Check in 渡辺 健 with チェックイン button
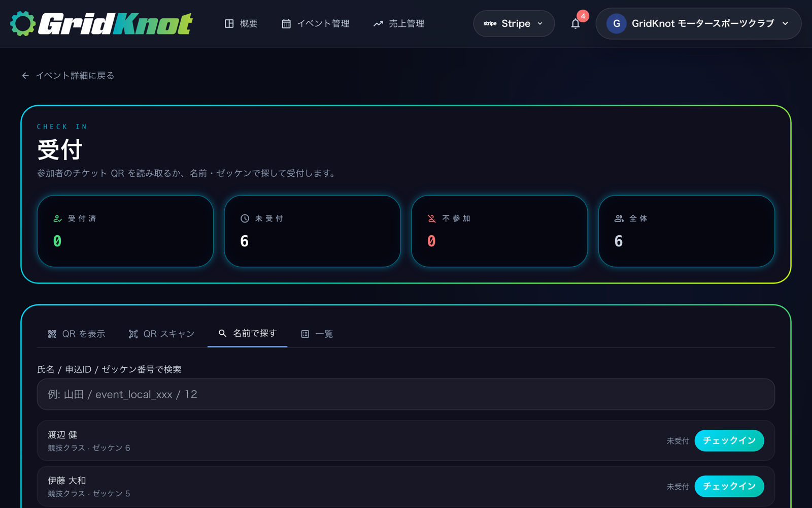812x508 pixels. coord(729,440)
